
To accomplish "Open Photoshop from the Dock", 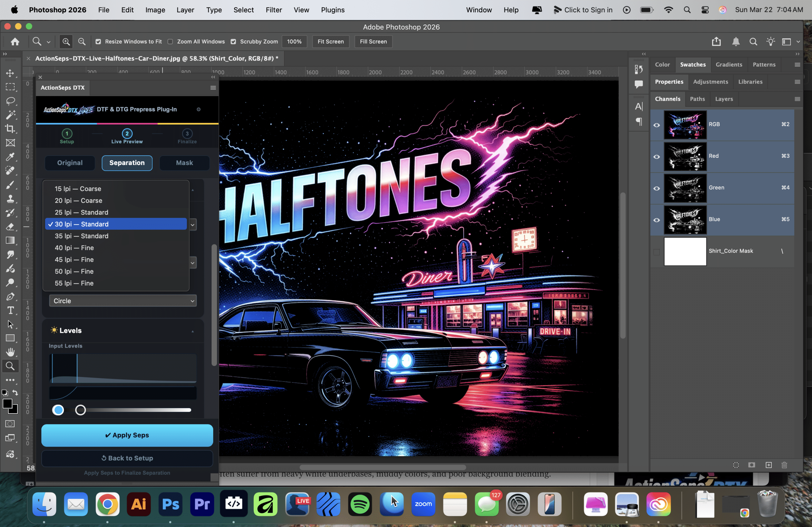I will click(170, 504).
